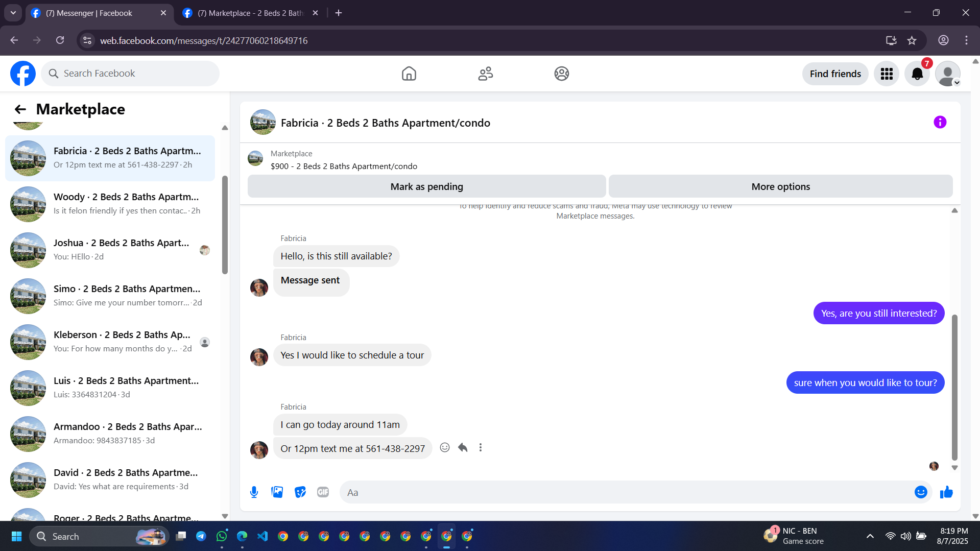Screen dimensions: 980x551
Task: Send a thumbs-up like
Action: [x=946, y=492]
